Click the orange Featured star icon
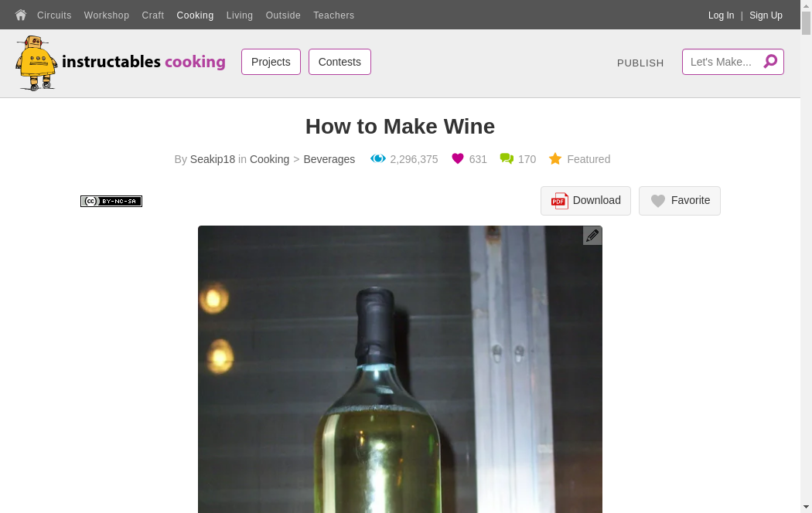 555,158
